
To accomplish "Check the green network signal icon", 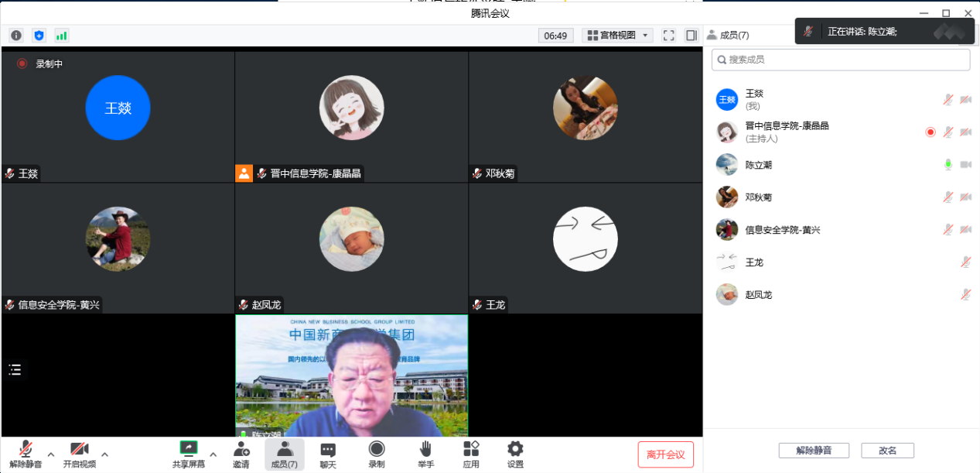I will 61,36.
